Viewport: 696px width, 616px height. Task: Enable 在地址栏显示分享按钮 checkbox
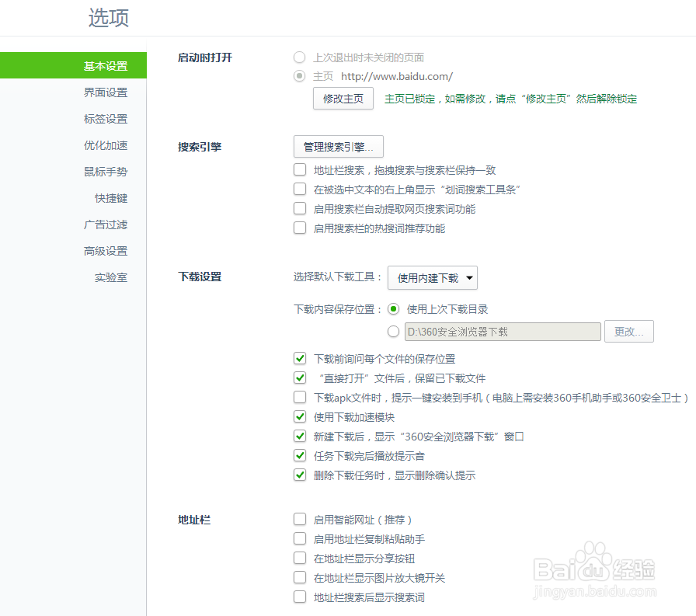300,558
